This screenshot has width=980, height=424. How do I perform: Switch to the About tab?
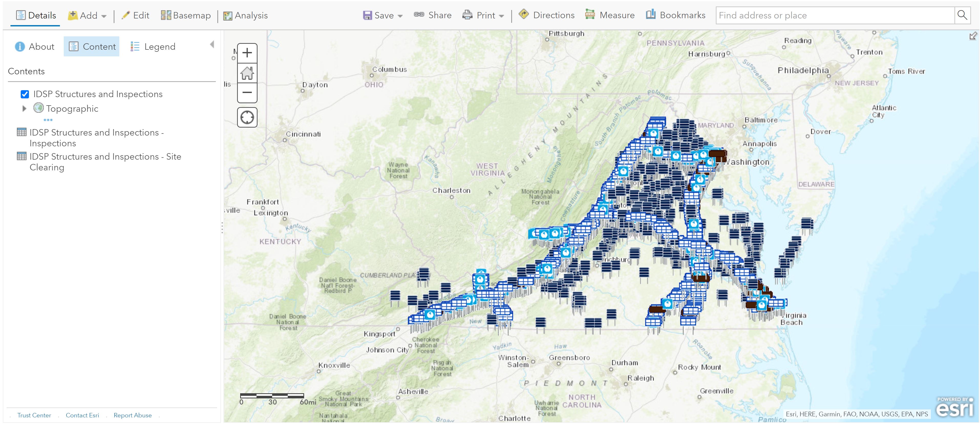point(35,46)
